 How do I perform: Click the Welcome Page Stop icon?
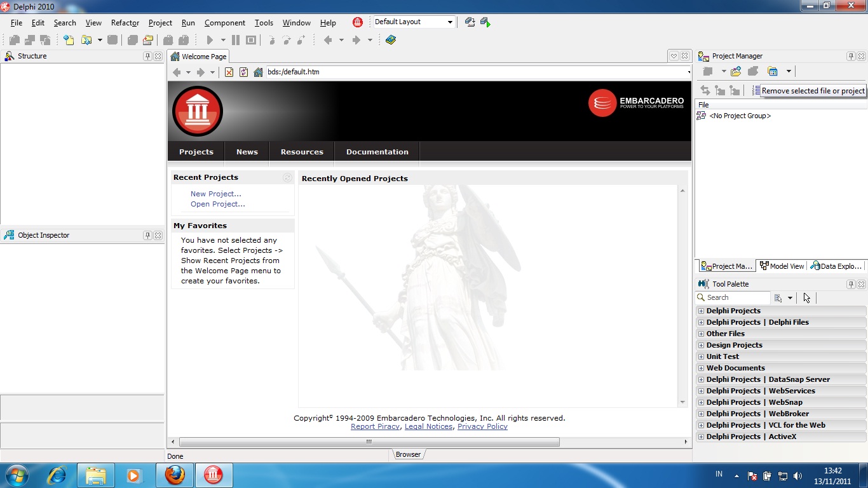[x=229, y=72]
